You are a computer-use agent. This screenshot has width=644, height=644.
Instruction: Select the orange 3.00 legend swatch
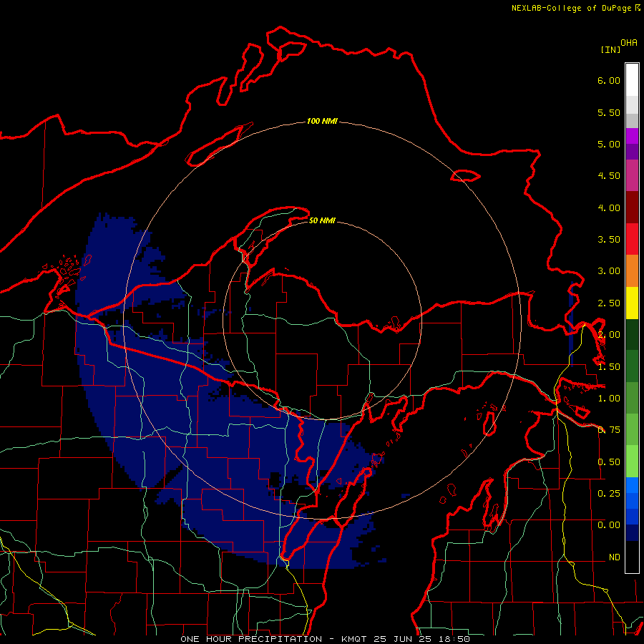click(x=632, y=271)
